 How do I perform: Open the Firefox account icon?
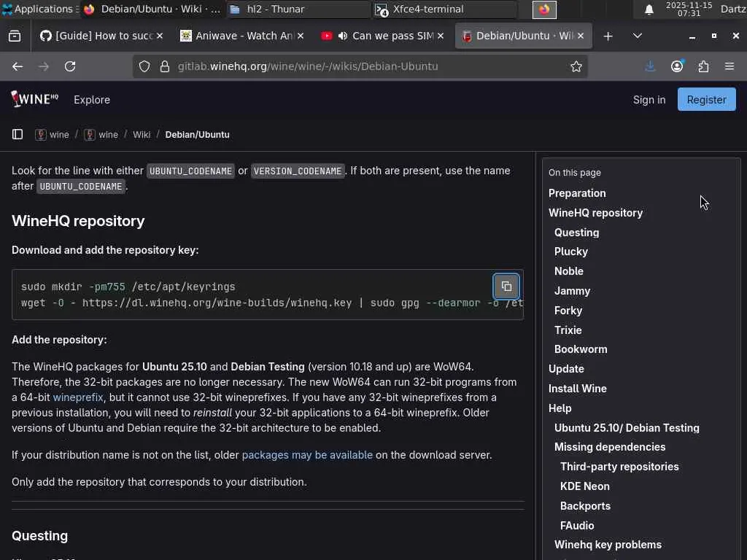(x=677, y=66)
